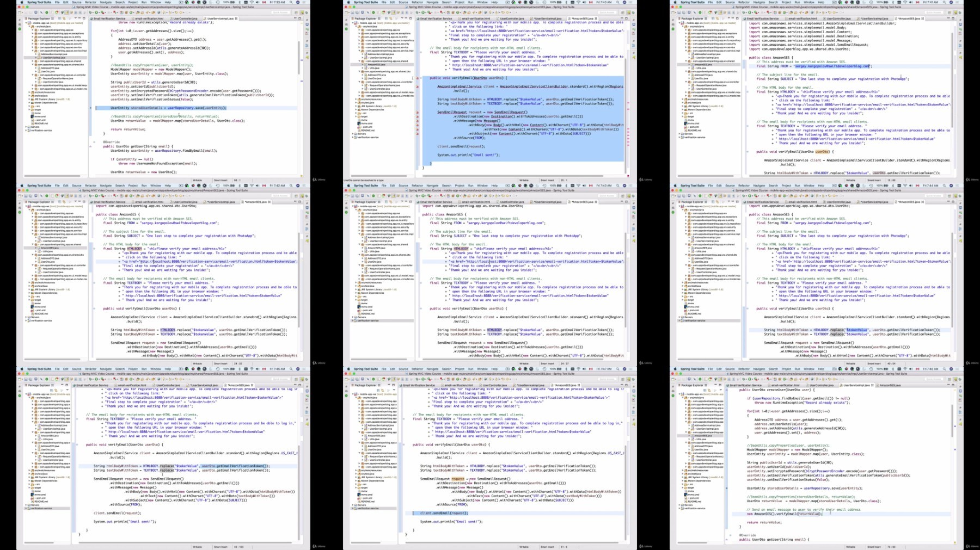Click Writable status text in 7:33 AM window
Screen dimensions: 980x550
(198, 180)
